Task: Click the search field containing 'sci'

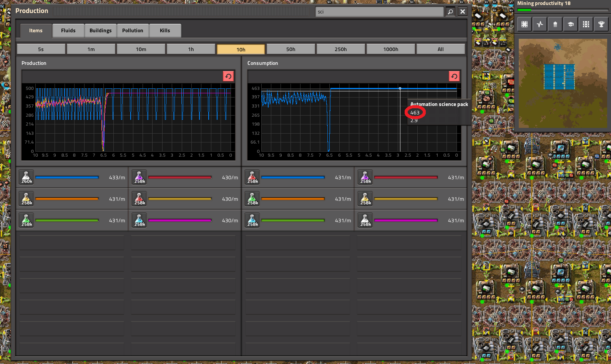Action: pyautogui.click(x=380, y=12)
